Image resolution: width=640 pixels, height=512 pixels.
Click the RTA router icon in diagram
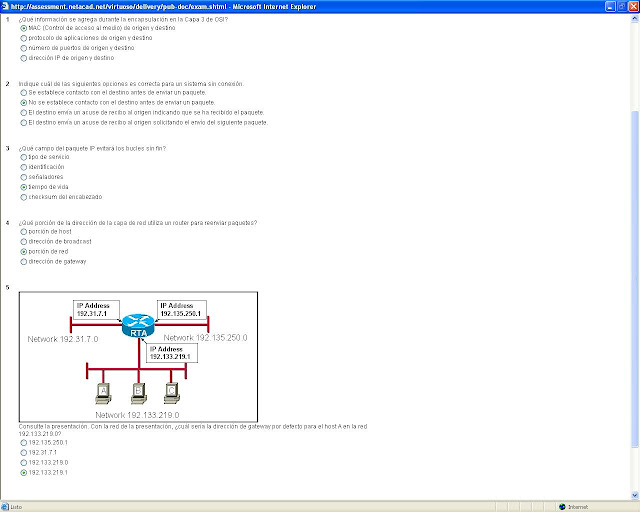(138, 325)
